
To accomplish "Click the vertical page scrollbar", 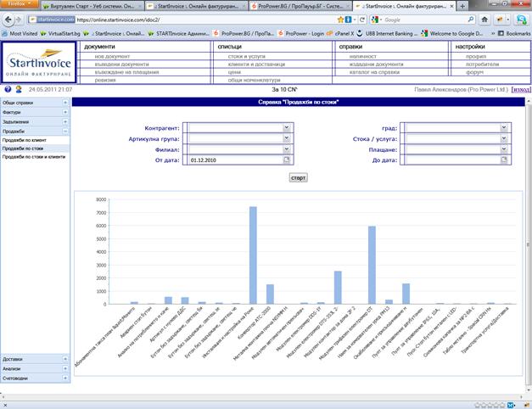I will (x=529, y=244).
